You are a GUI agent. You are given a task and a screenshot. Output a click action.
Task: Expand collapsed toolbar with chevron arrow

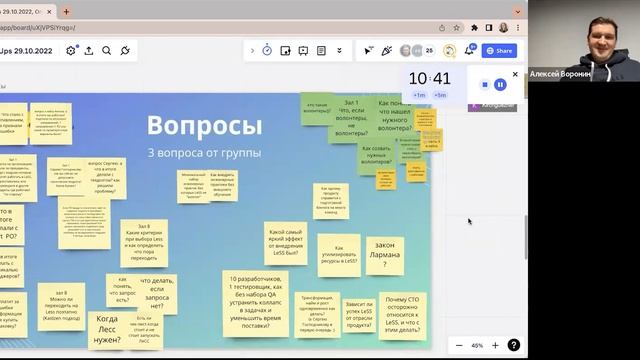click(252, 51)
